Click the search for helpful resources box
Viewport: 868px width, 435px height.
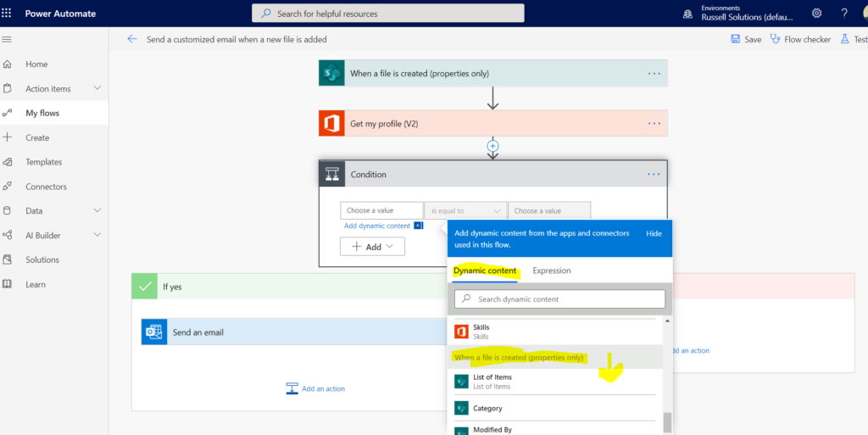point(388,14)
